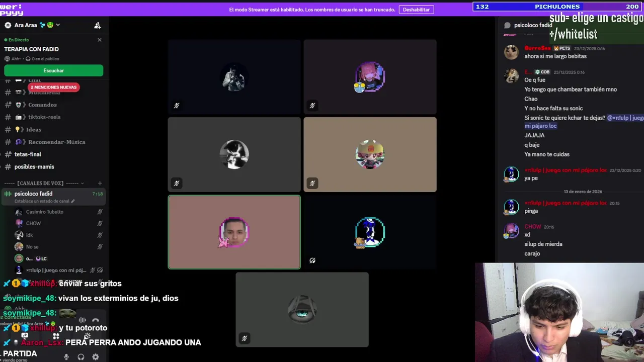644x362 pixels.
Task: Click the COB server tag badge in chat
Action: 542,72
